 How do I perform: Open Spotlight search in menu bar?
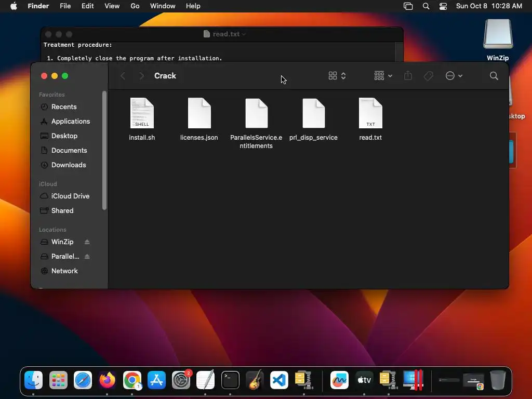(x=426, y=6)
